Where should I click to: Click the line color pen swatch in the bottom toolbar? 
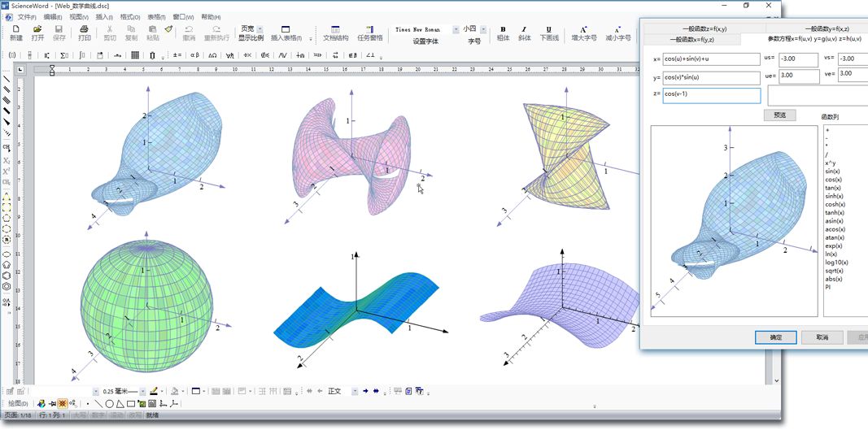coord(154,392)
